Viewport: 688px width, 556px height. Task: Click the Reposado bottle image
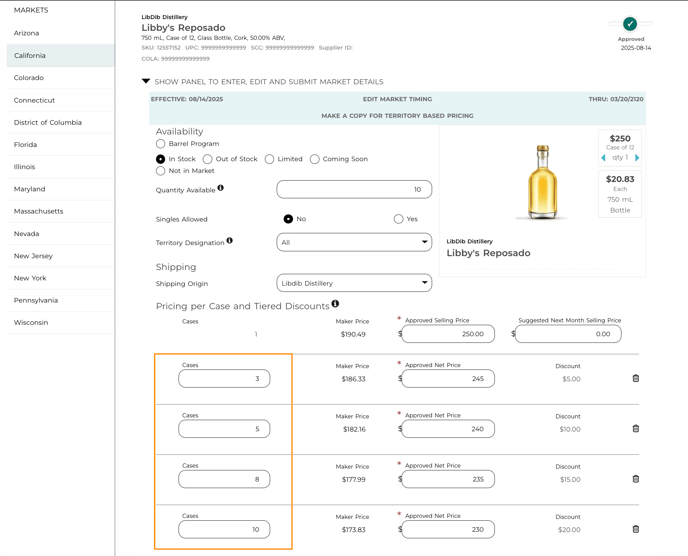click(x=543, y=182)
